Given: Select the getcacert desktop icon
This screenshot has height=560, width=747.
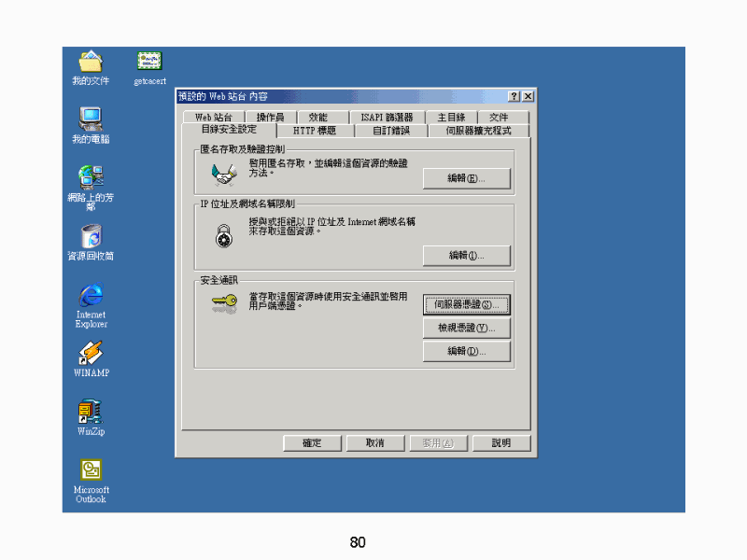Looking at the screenshot, I should click(149, 62).
